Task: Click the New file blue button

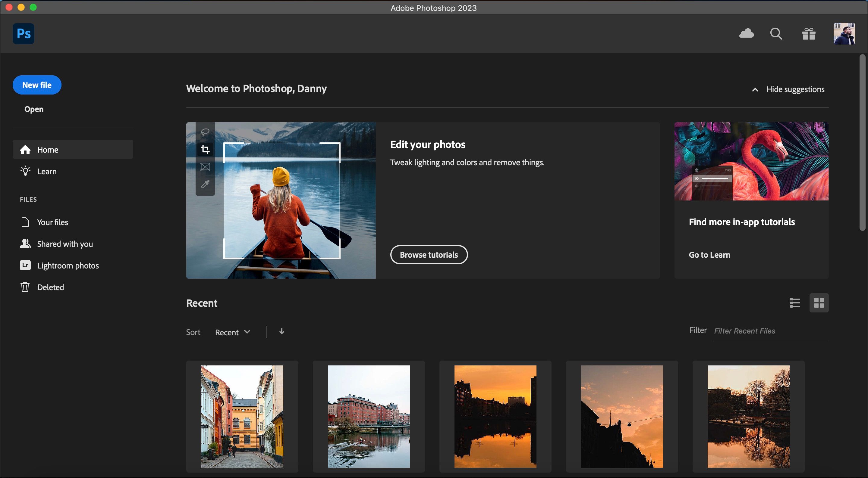Action: [x=36, y=85]
